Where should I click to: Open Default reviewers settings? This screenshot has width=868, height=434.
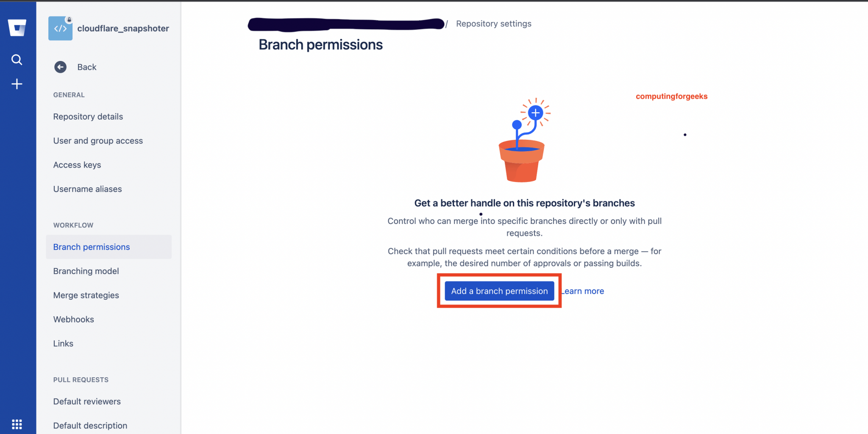point(87,401)
